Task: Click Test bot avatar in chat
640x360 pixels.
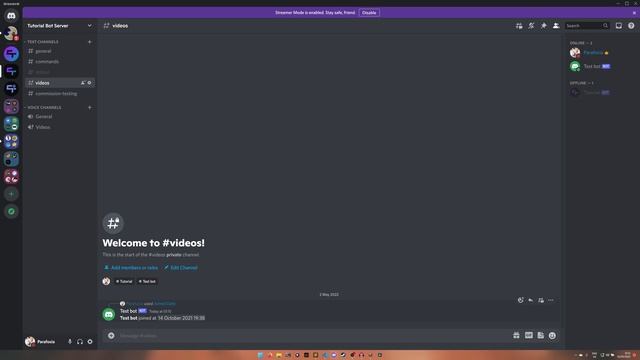Action: (x=109, y=314)
